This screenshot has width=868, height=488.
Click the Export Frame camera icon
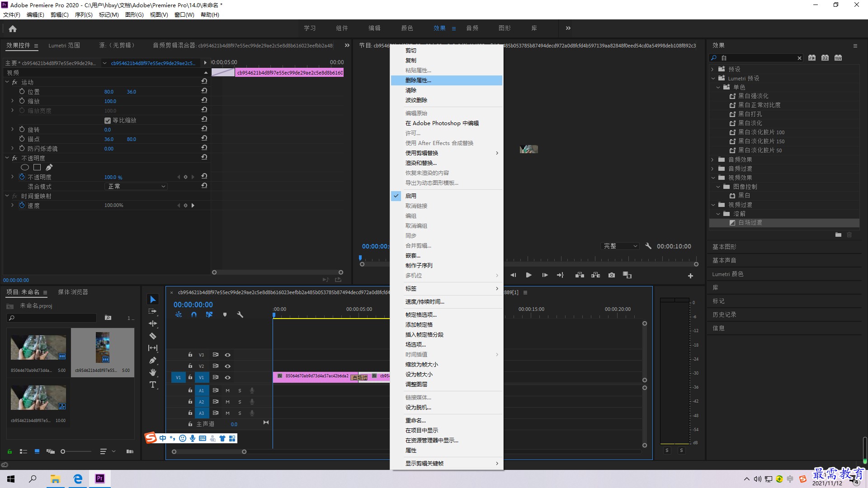pyautogui.click(x=612, y=275)
